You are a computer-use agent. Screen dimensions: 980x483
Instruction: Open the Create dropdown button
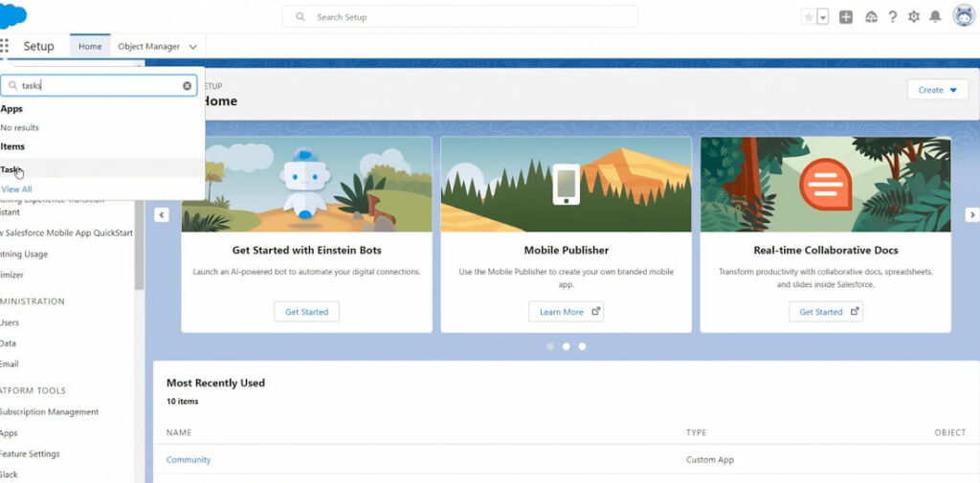(938, 90)
